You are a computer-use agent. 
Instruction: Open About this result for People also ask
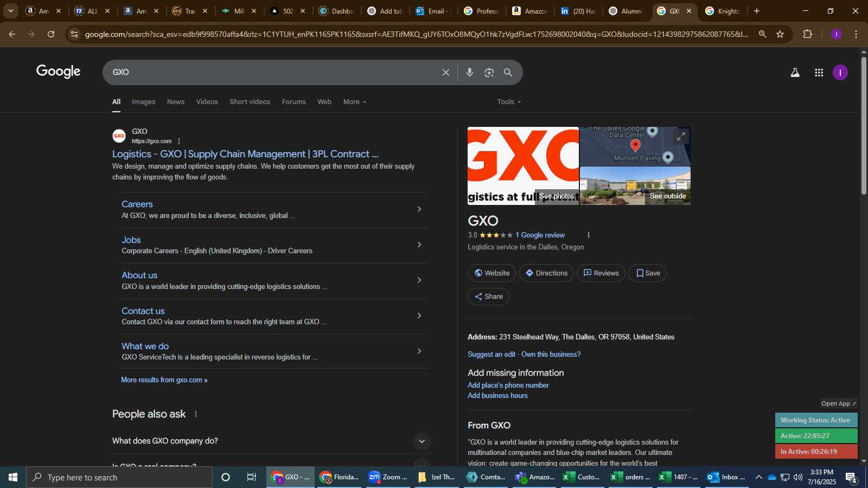point(196,414)
